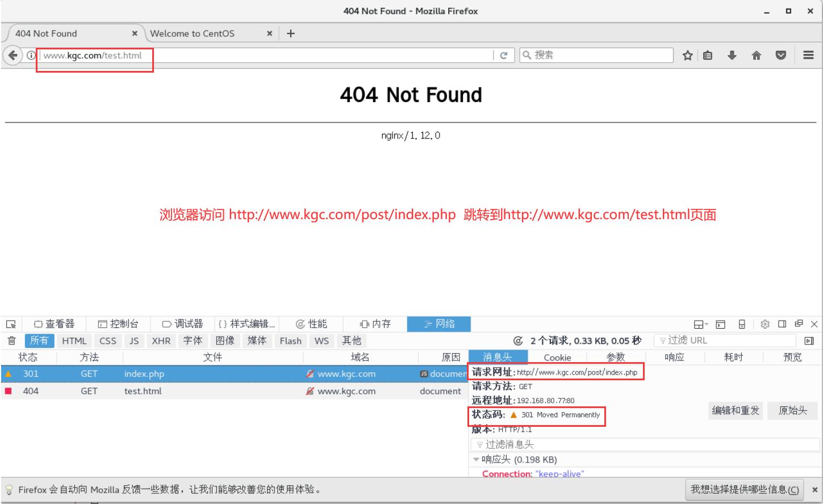This screenshot has height=504, width=823.
Task: Switch to the 控制台 devtools tab
Action: pos(118,324)
